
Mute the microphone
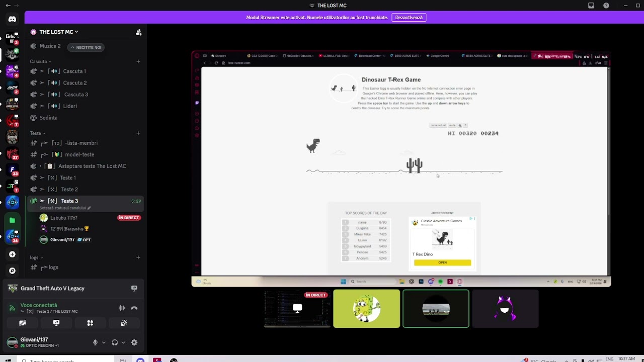[95, 342]
